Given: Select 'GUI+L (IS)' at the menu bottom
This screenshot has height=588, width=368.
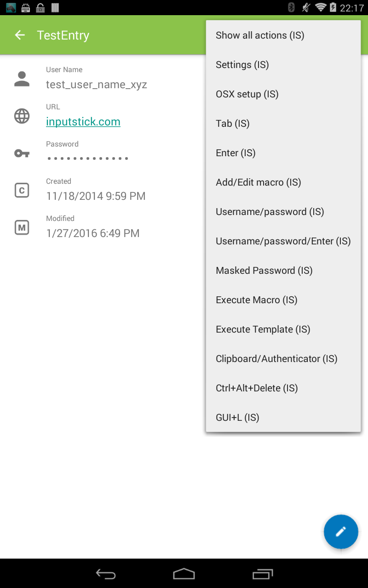Looking at the screenshot, I should 237,417.
